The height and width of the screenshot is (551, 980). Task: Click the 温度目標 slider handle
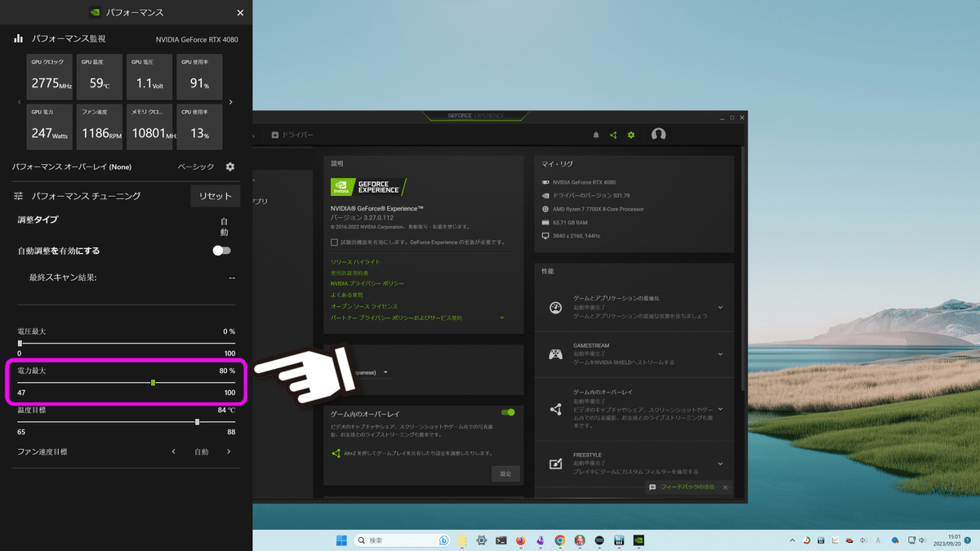(197, 421)
